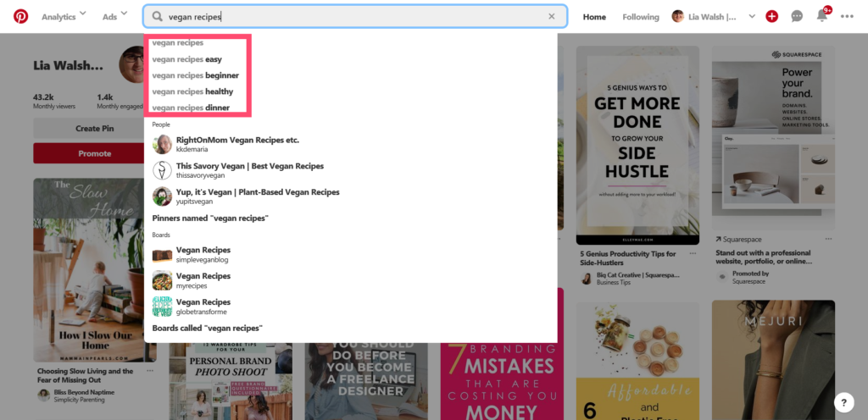868x420 pixels.
Task: Open Vegan Recipes board by simpleveganblog
Action: 203,254
